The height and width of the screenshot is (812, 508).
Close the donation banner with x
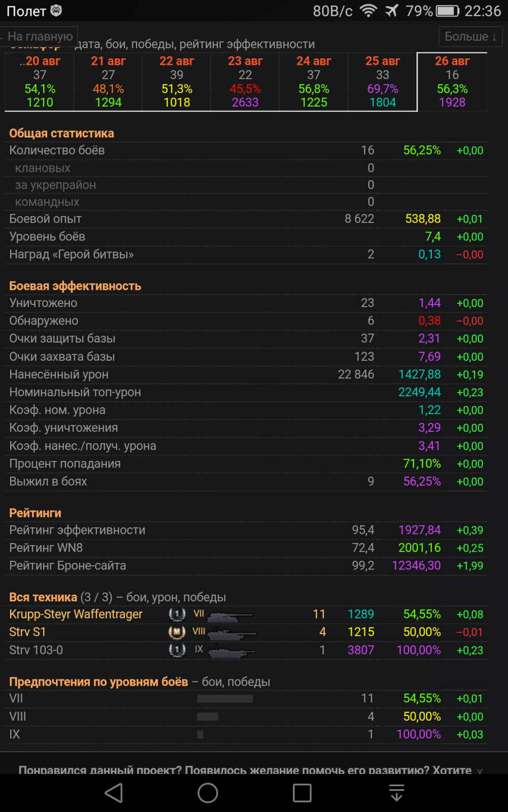pyautogui.click(x=480, y=771)
